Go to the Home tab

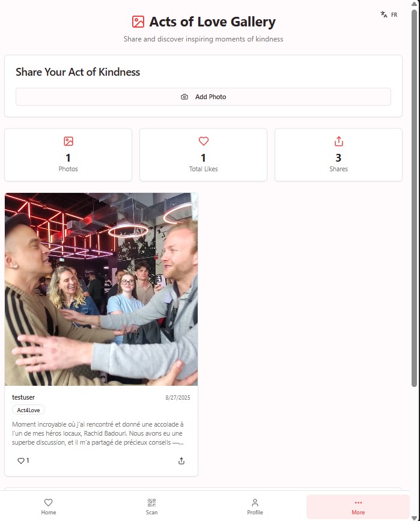point(49,507)
